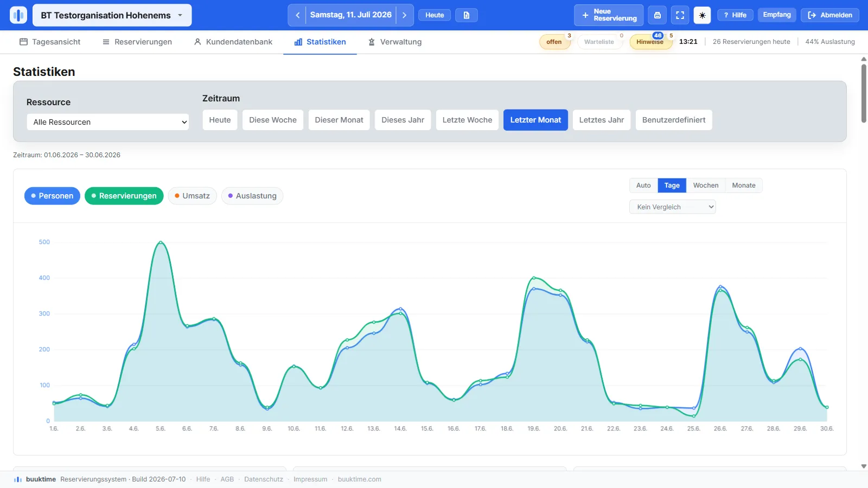The height and width of the screenshot is (488, 868).
Task: Toggle the Personen data series
Action: click(52, 196)
